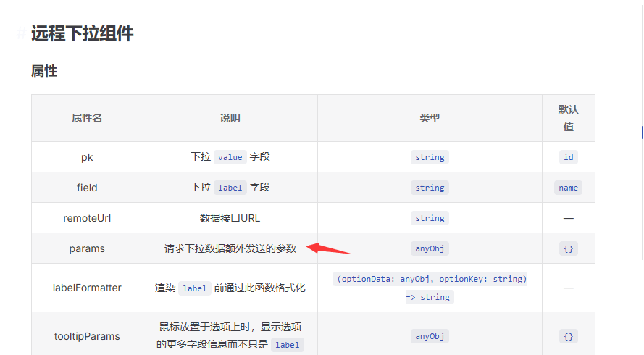Click the anyObj type tag in params row

click(430, 248)
